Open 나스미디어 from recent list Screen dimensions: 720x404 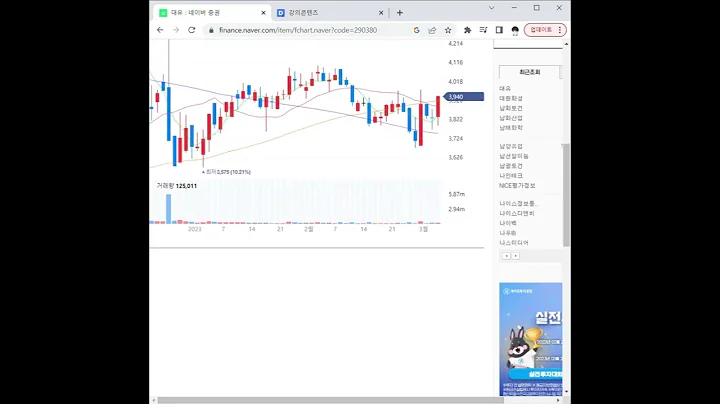point(514,243)
